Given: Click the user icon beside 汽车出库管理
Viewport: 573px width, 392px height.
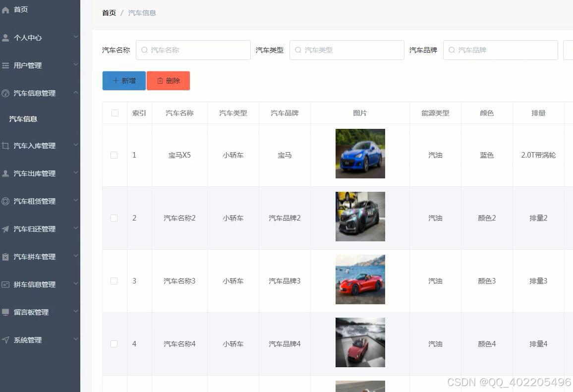Looking at the screenshot, I should (x=5, y=173).
